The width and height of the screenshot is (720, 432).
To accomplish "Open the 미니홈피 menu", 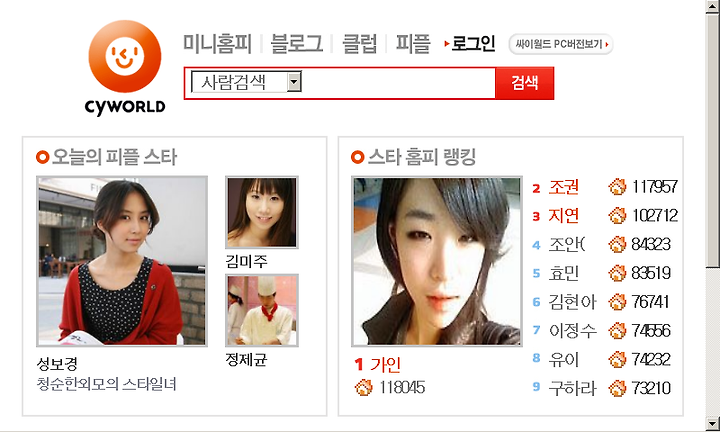I will click(x=217, y=44).
